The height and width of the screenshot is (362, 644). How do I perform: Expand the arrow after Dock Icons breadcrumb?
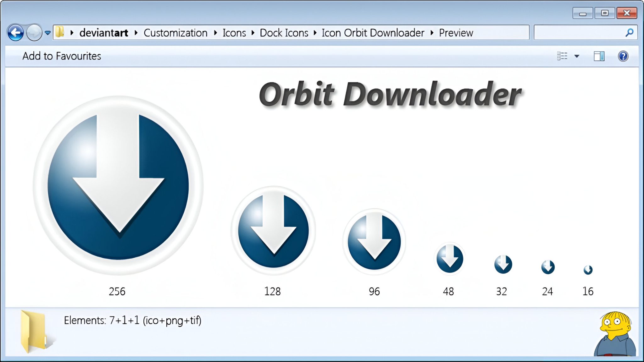point(315,33)
